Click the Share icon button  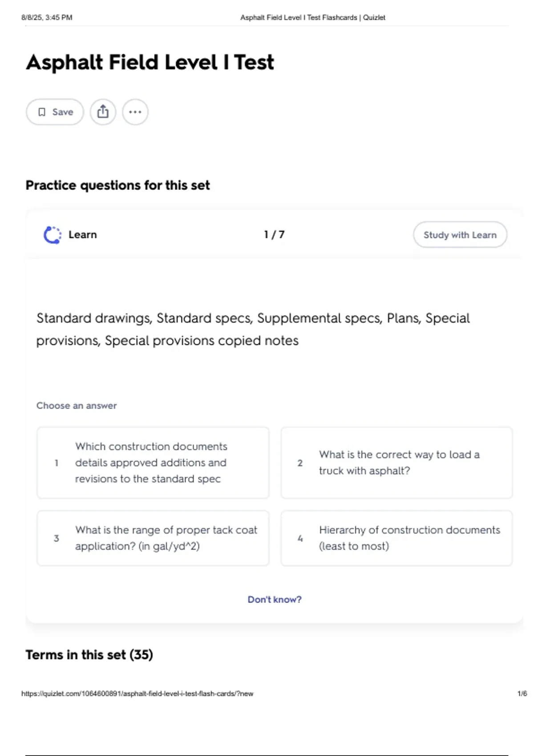(103, 112)
